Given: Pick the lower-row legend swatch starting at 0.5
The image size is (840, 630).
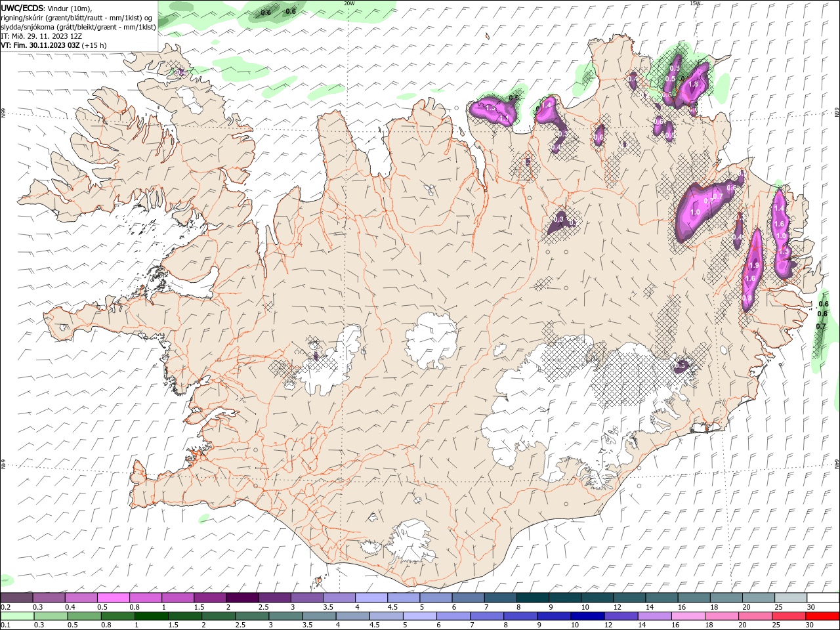Looking at the screenshot, I should pos(85,616).
